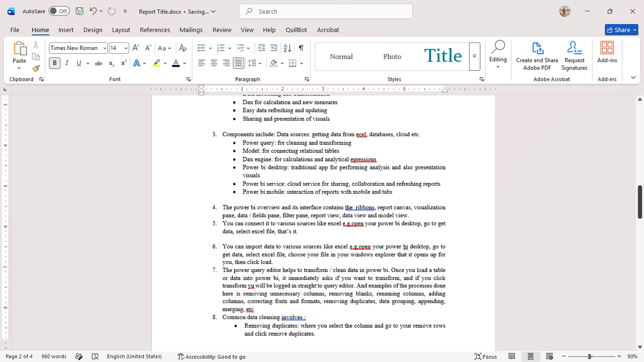This screenshot has height=362, width=644.
Task: Click the Bullets list icon
Action: tap(201, 48)
